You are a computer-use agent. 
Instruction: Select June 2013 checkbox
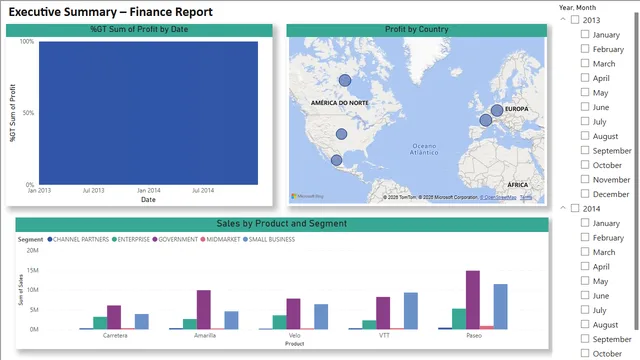tap(585, 107)
